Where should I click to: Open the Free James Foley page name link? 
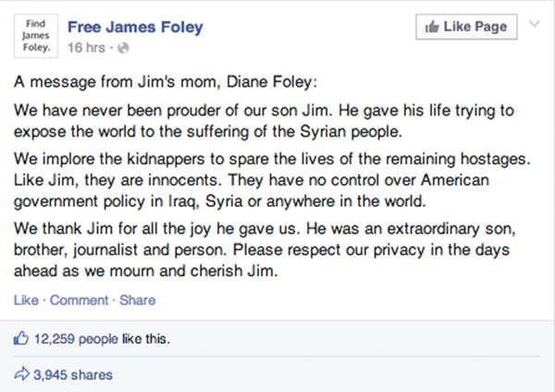click(135, 27)
